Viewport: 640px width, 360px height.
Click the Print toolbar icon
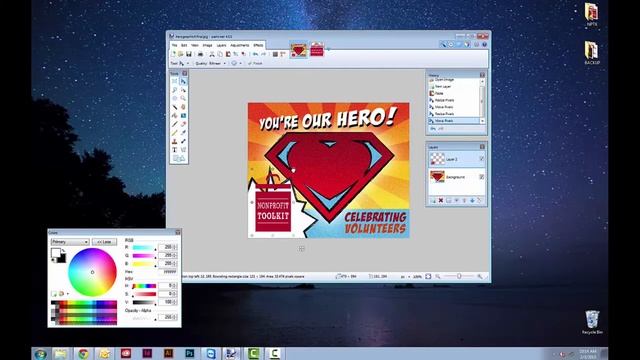click(x=200, y=54)
